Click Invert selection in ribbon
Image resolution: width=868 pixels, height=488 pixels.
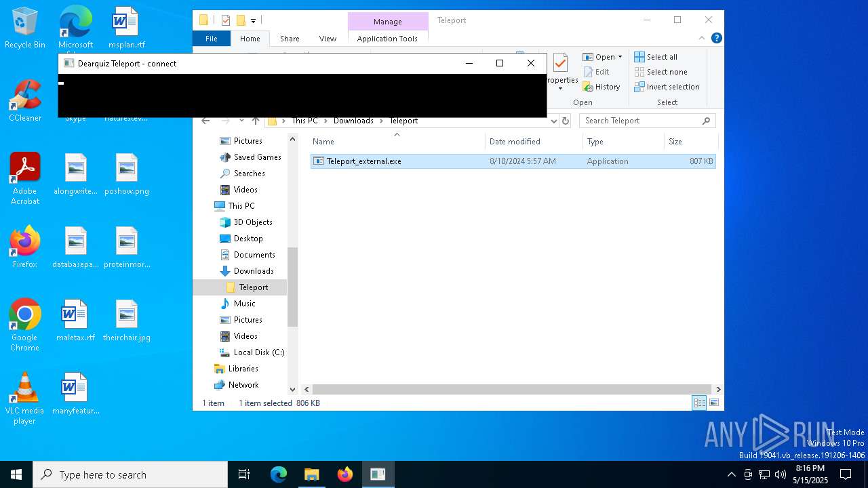click(x=667, y=87)
